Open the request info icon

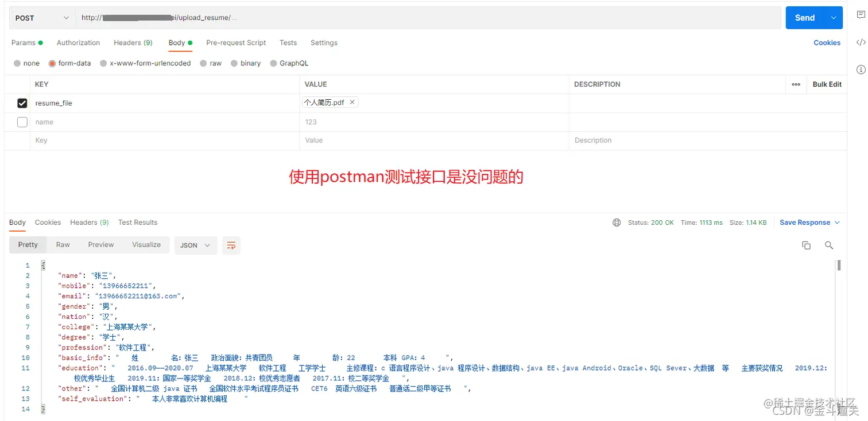pos(861,69)
